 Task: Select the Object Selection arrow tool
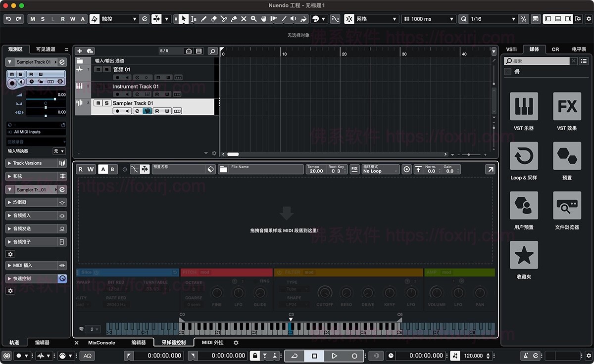pyautogui.click(x=183, y=19)
